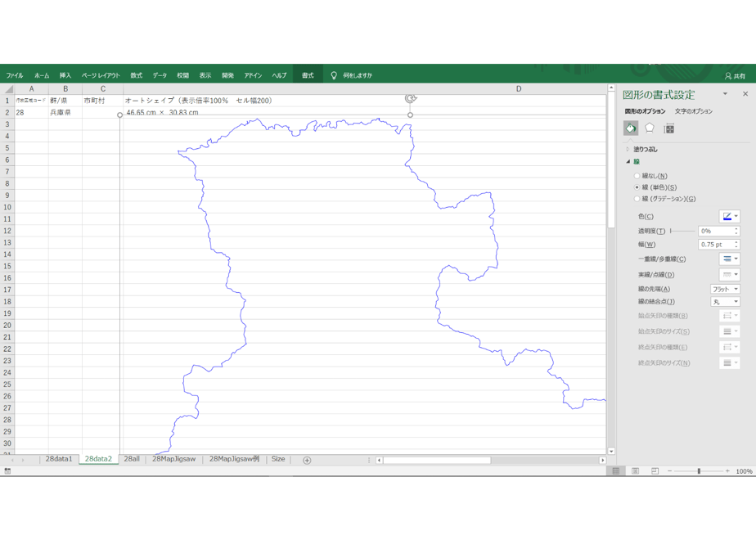Open the Effects pentagon icon

[x=650, y=128]
